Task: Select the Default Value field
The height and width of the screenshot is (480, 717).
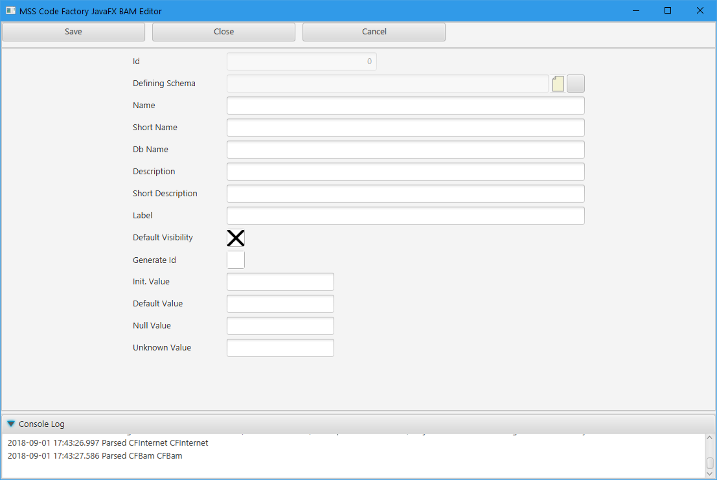Action: tap(280, 304)
